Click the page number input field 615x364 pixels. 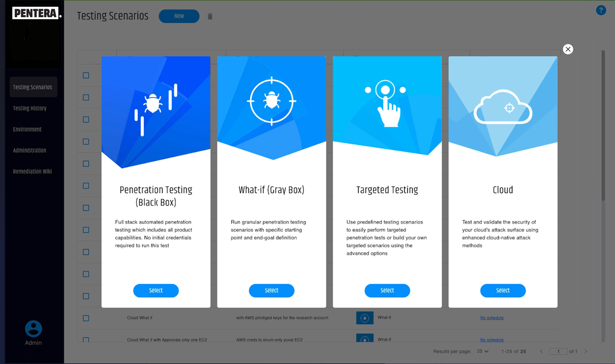pos(558,351)
